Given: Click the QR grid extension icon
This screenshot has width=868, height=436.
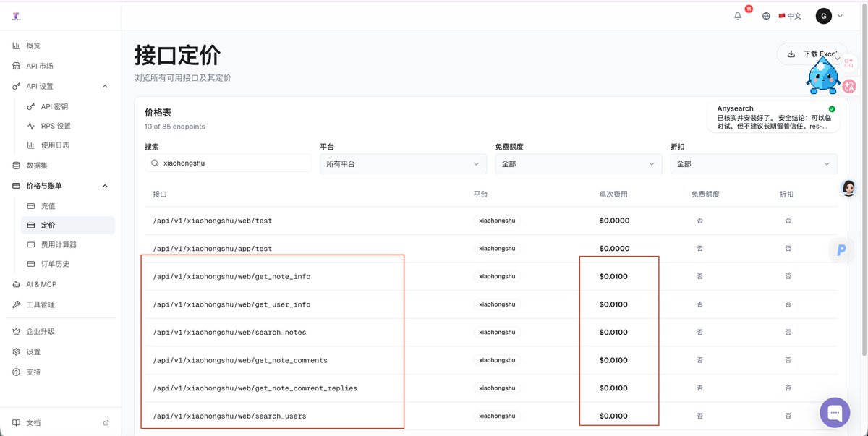Looking at the screenshot, I should click(x=849, y=64).
